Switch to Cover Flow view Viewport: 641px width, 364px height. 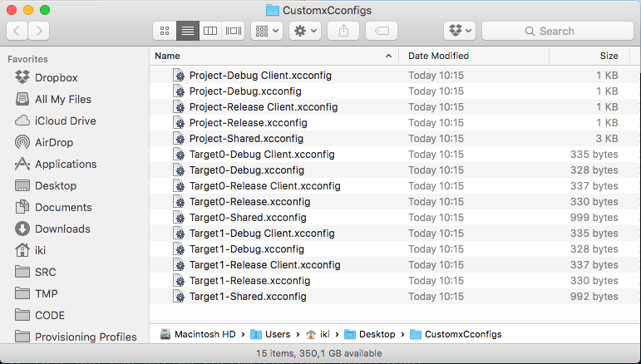[x=234, y=31]
